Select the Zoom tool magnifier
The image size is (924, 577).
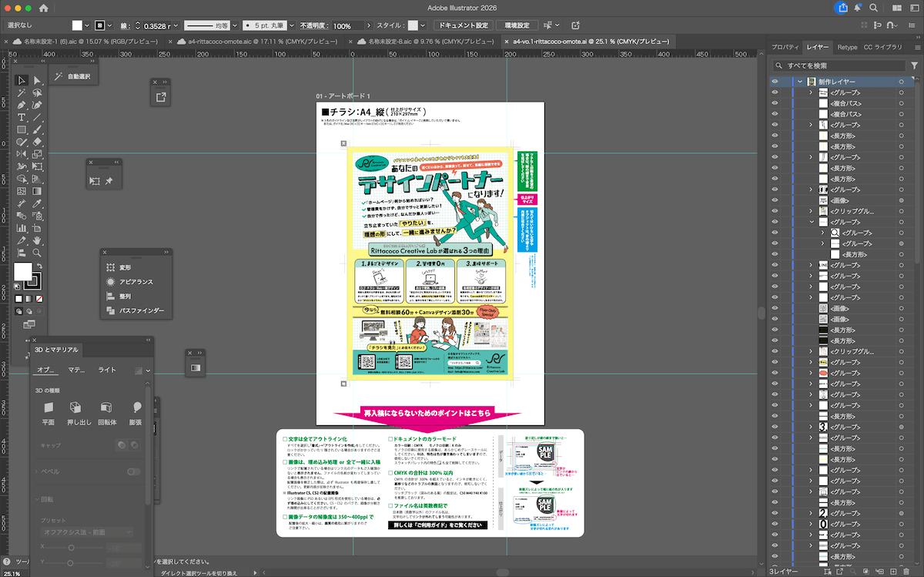coord(36,253)
